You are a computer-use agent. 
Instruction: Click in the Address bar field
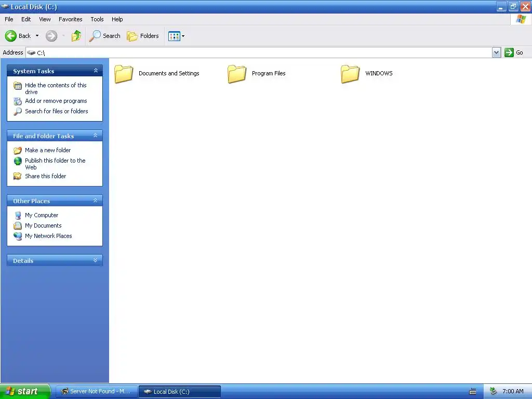(259, 52)
